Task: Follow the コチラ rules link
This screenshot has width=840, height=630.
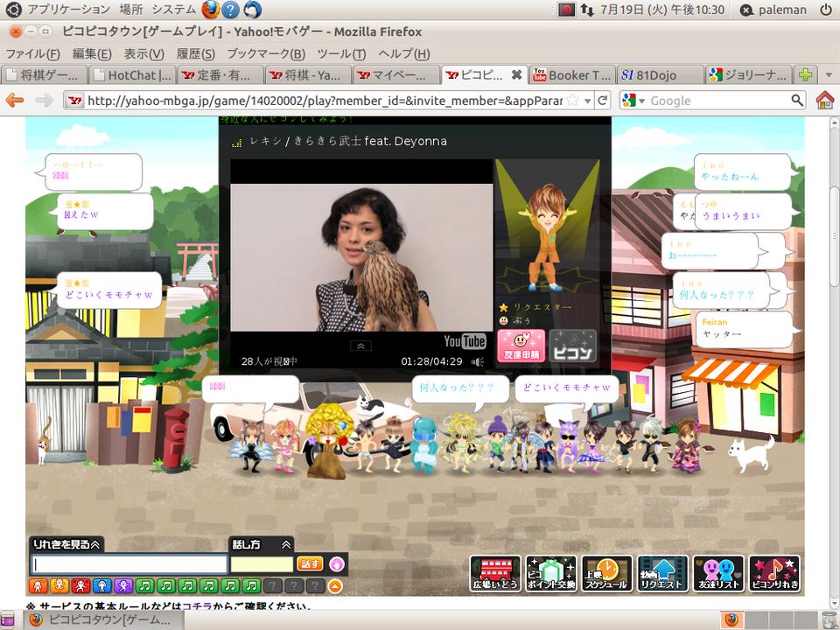Action: coord(197,605)
